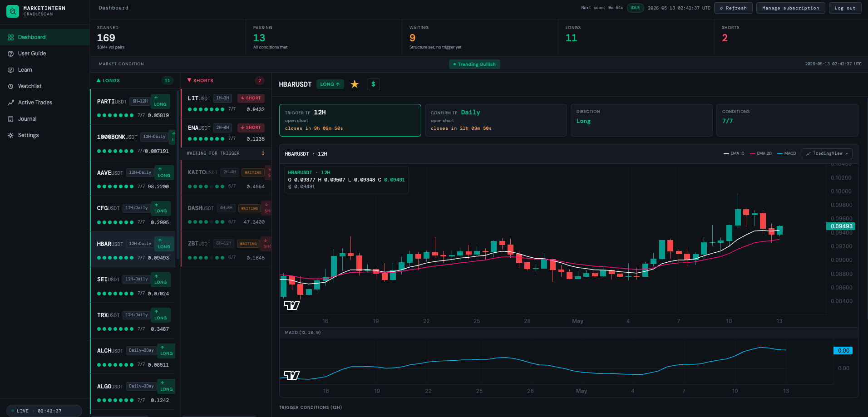Click the Log out button
This screenshot has width=868, height=417.
pyautogui.click(x=845, y=8)
